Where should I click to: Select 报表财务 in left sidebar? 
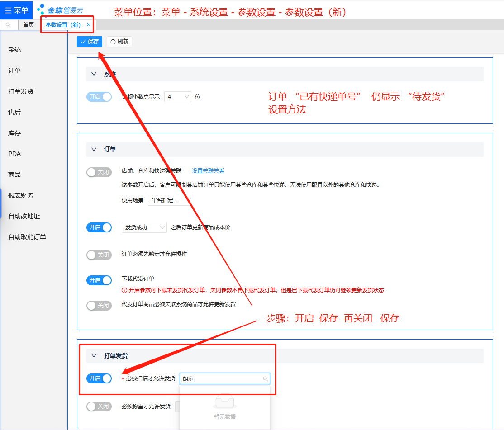click(x=21, y=195)
